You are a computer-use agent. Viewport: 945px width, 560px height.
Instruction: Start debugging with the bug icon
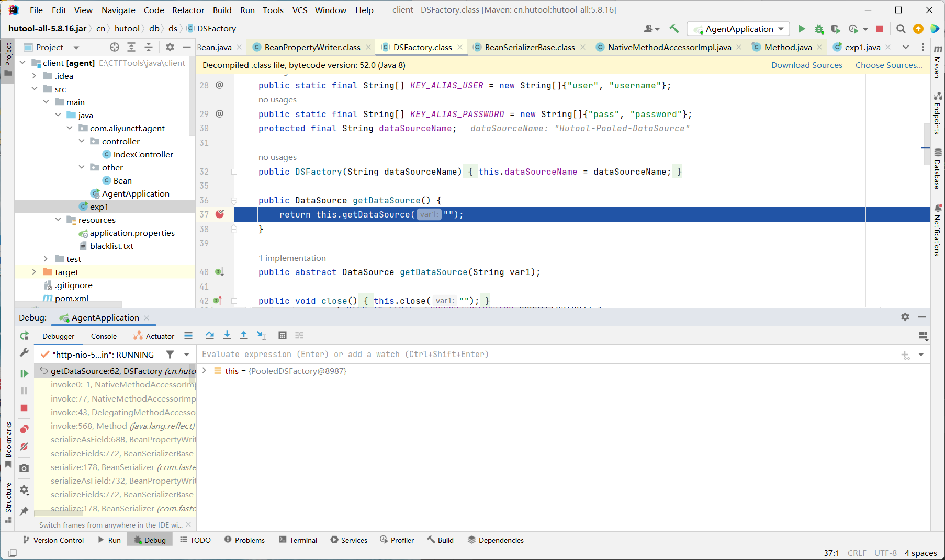click(819, 29)
